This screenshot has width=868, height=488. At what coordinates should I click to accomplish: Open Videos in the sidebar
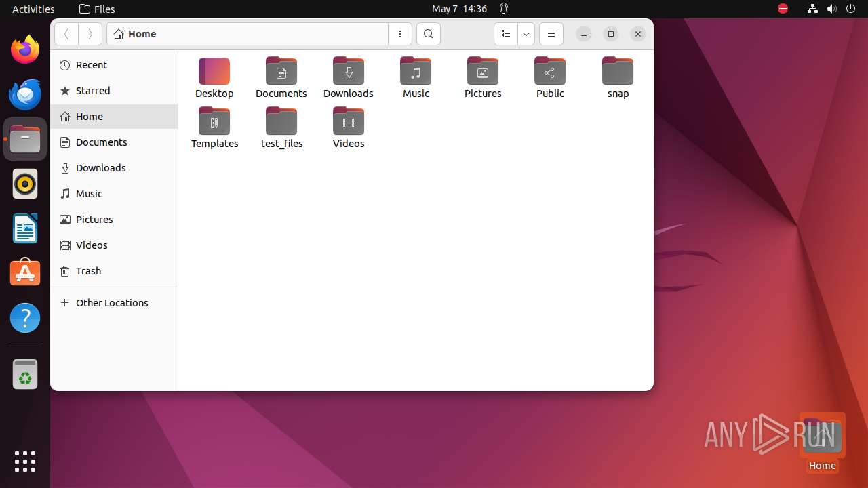(x=114, y=245)
